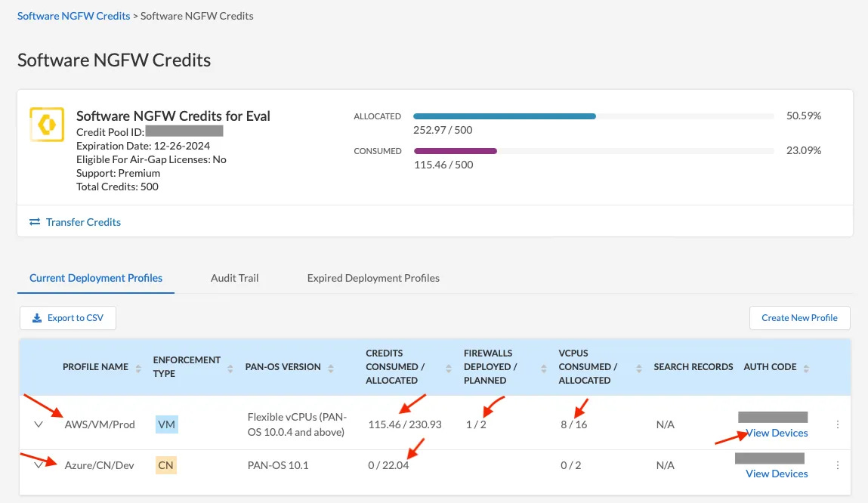Click the purple Consumed progress bar
868x503 pixels.
point(455,151)
